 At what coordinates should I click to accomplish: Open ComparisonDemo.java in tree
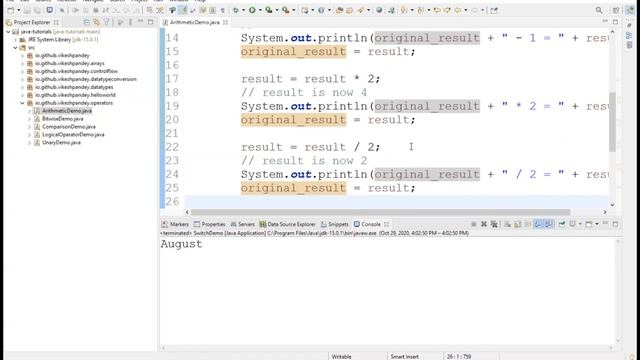(x=69, y=127)
